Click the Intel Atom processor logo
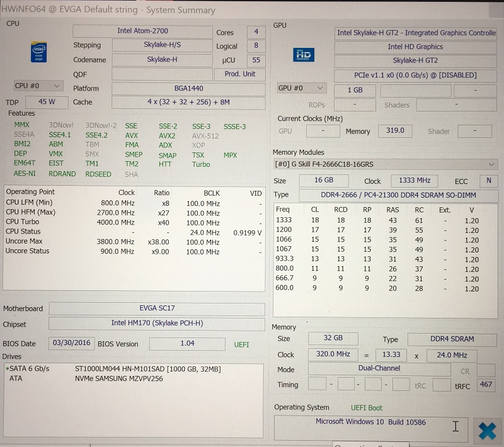 [x=39, y=52]
